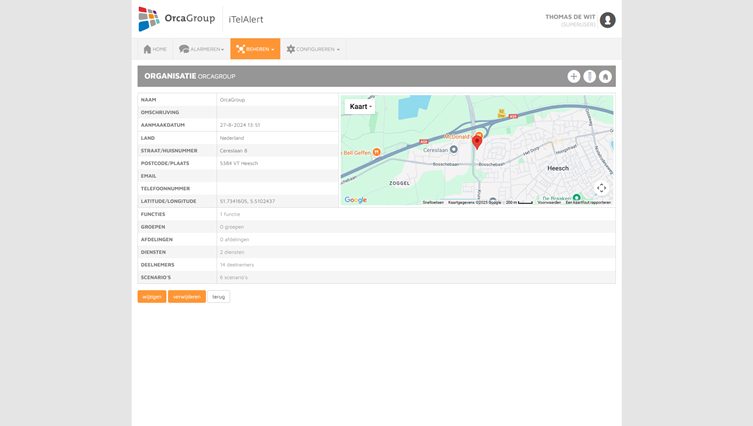This screenshot has height=426, width=753.
Task: Click the 'Nederland' country value
Action: 232,138
